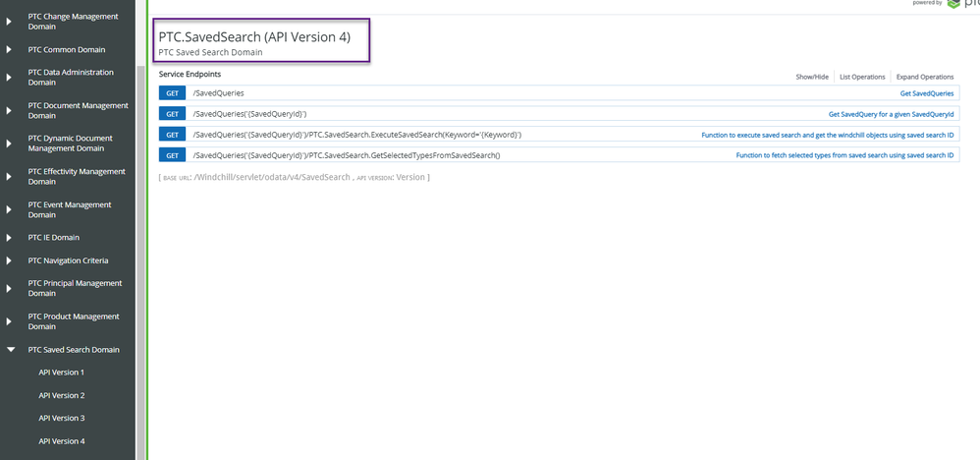980x460 pixels.
Task: Select PTC IE Domain label
Action: [54, 237]
